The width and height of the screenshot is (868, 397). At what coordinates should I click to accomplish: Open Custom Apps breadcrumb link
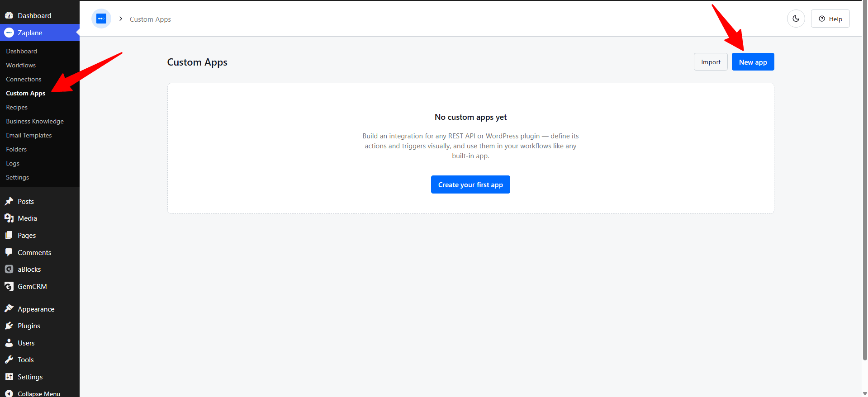click(x=150, y=19)
